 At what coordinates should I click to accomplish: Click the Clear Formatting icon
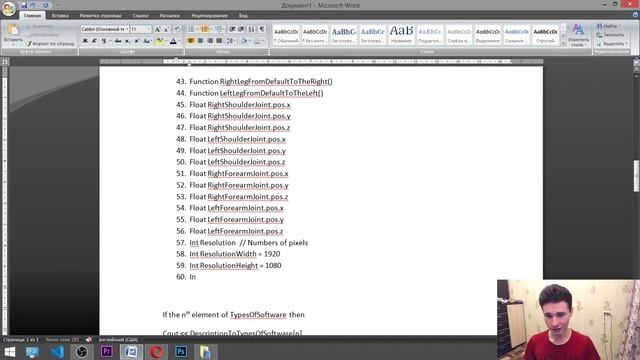(x=177, y=29)
